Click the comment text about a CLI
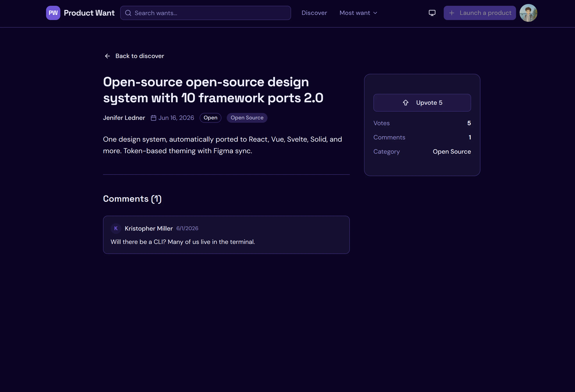The image size is (575, 392). tap(183, 242)
